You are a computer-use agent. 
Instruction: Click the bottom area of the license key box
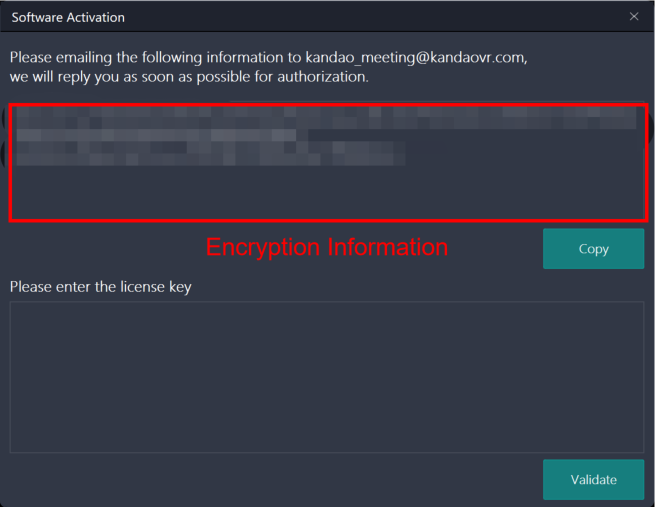coord(327,440)
